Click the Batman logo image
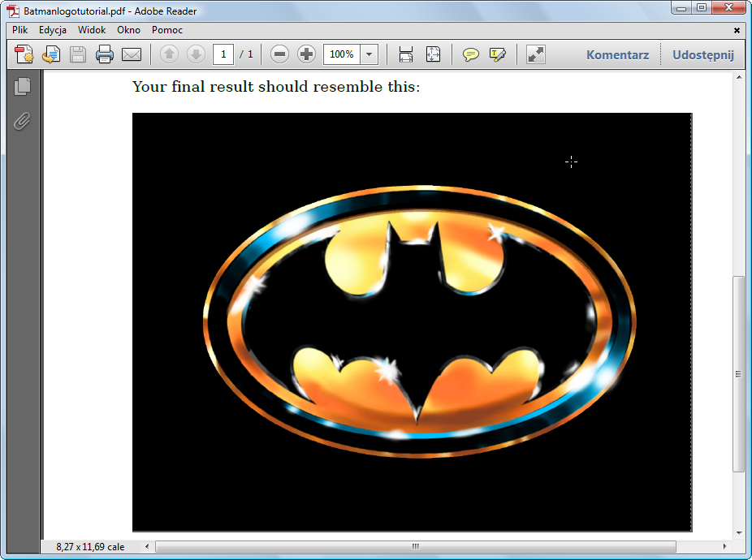Screen dimensions: 752x560 pyautogui.click(x=412, y=322)
